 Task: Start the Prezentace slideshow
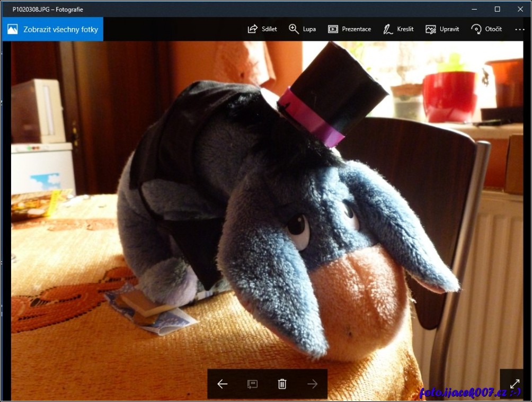[x=349, y=29]
